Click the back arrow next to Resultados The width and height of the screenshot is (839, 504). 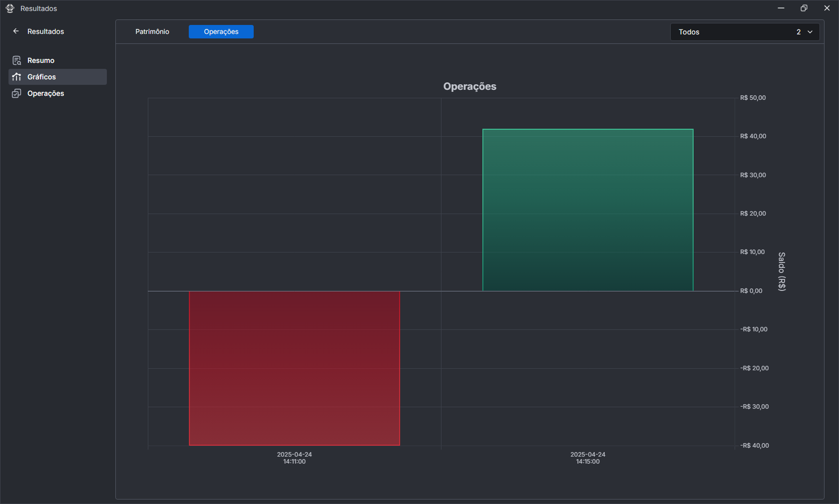pyautogui.click(x=16, y=31)
